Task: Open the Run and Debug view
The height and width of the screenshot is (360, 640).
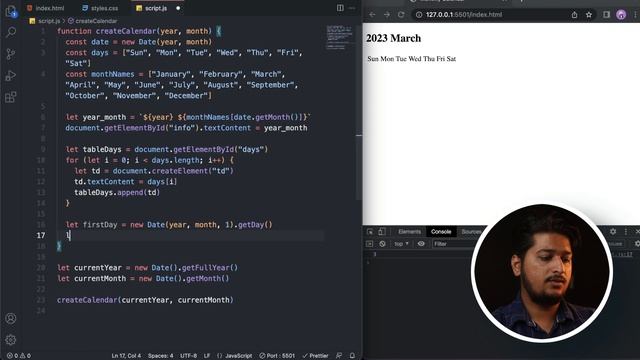Action: pyautogui.click(x=11, y=76)
